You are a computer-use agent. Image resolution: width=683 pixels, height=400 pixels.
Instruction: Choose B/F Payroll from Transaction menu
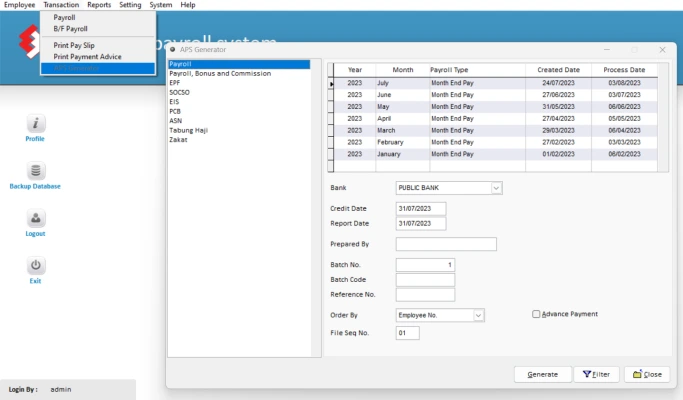(x=70, y=28)
